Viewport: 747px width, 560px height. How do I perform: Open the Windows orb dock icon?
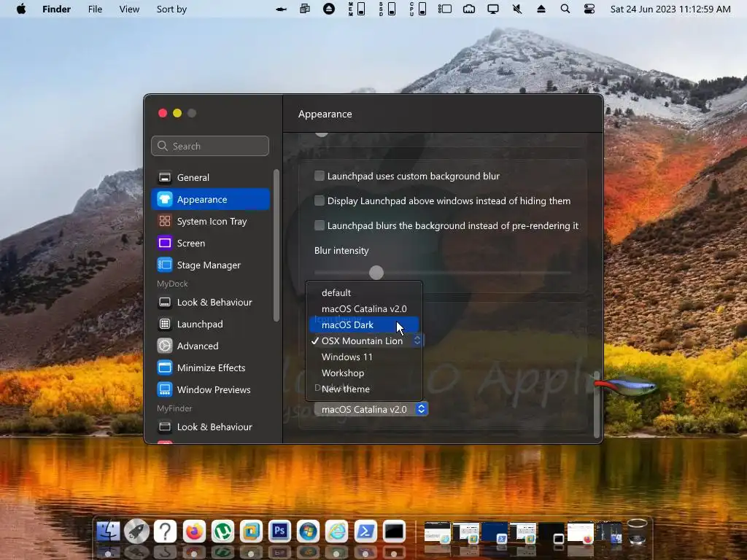click(309, 531)
